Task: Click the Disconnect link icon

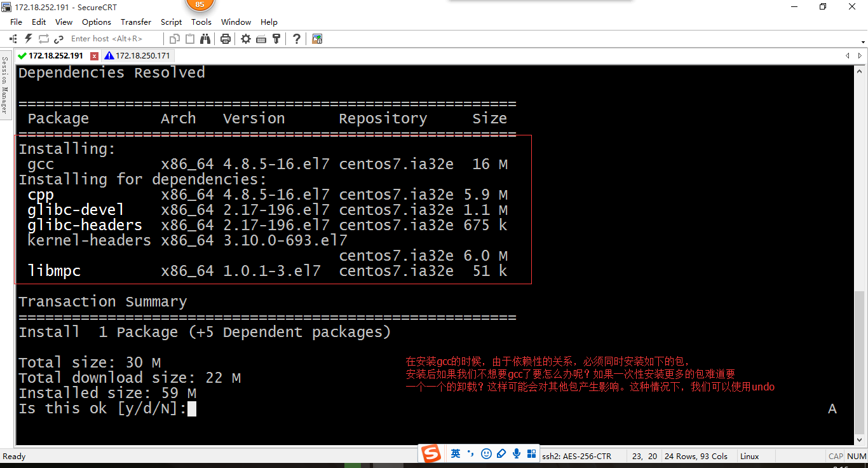Action: (58, 39)
